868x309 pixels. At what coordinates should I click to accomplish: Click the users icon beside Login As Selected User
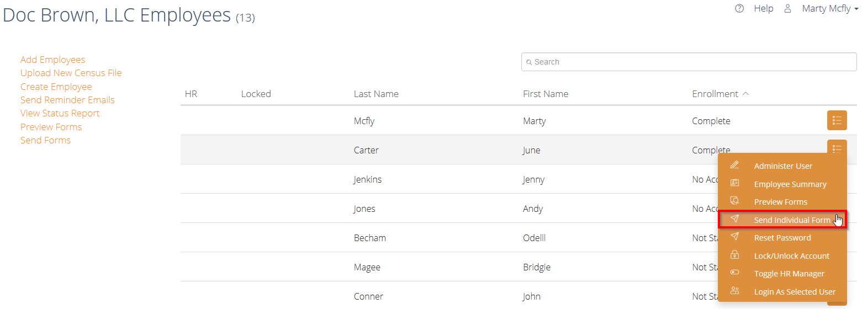point(734,291)
